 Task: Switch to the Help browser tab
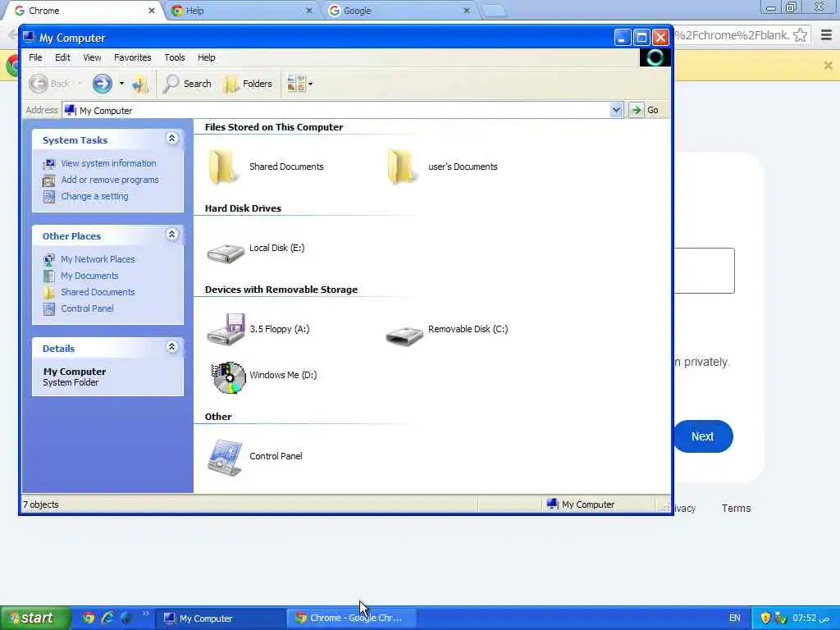tap(242, 11)
